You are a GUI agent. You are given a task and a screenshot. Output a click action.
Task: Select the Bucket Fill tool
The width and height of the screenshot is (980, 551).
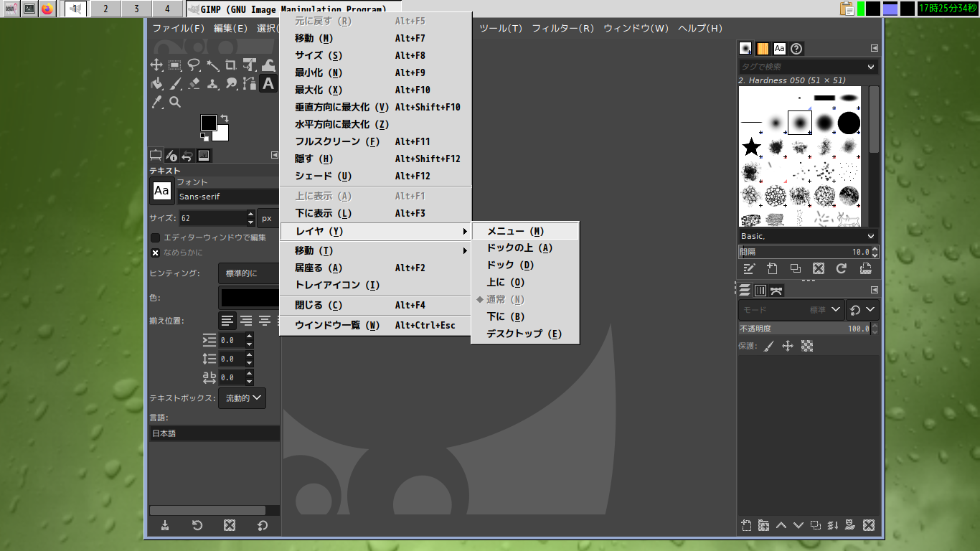pyautogui.click(x=156, y=84)
